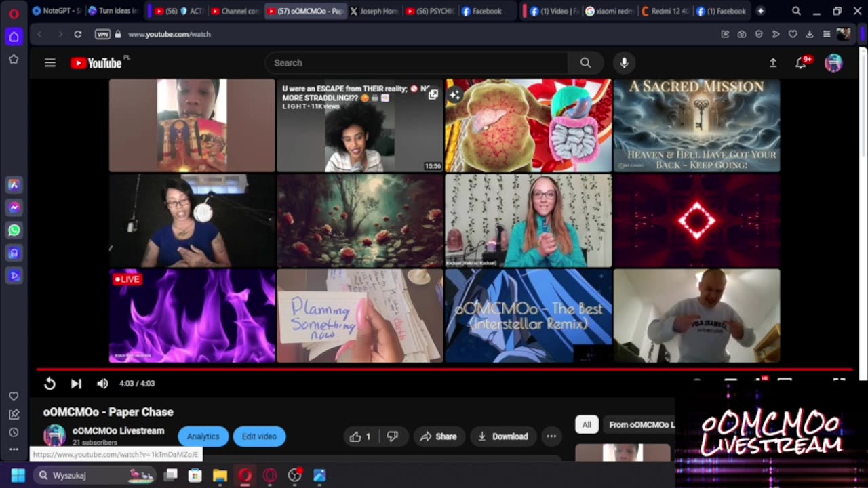Open sidebar history clock icon
Image resolution: width=868 pixels, height=488 pixels.
pyautogui.click(x=14, y=432)
